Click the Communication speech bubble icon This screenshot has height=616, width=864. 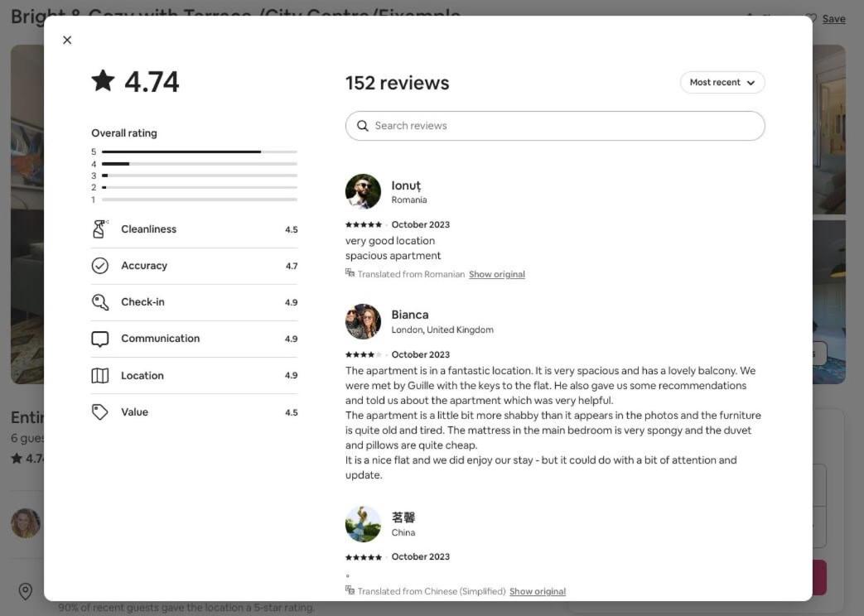(x=99, y=339)
